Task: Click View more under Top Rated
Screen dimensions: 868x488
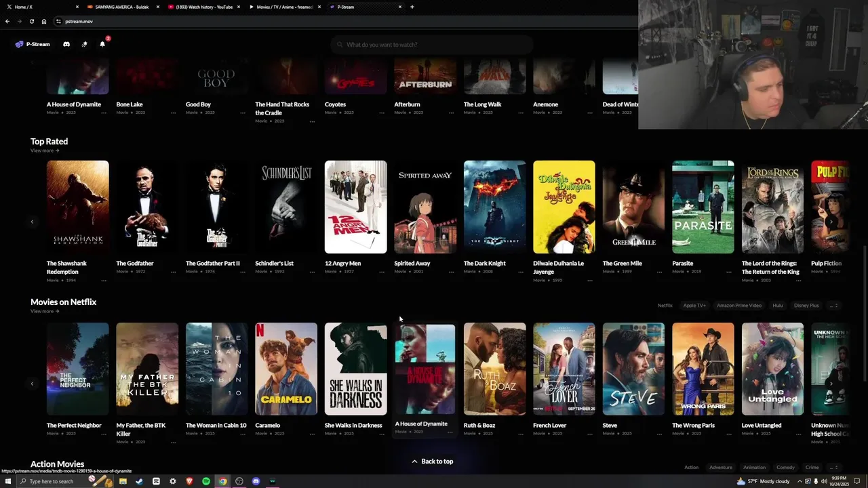Action: tap(45, 150)
